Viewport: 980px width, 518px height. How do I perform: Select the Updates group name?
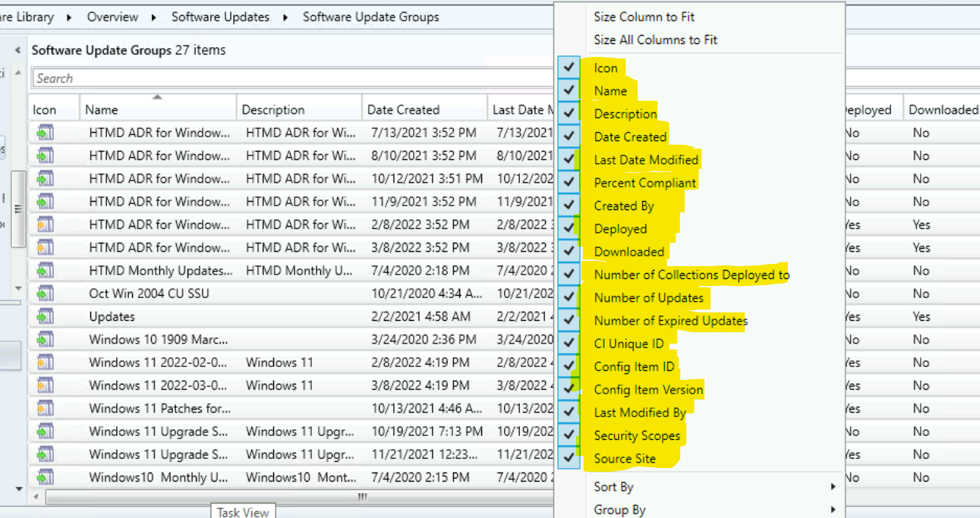tap(112, 316)
